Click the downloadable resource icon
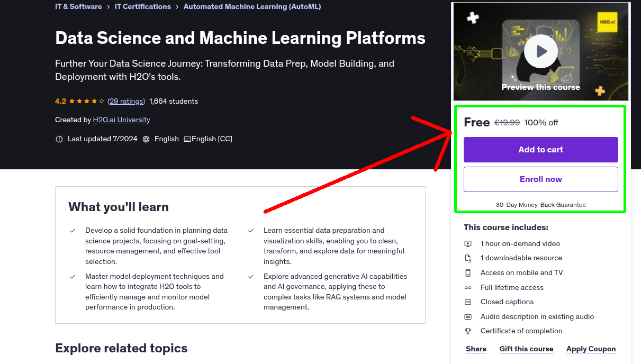 tap(468, 258)
